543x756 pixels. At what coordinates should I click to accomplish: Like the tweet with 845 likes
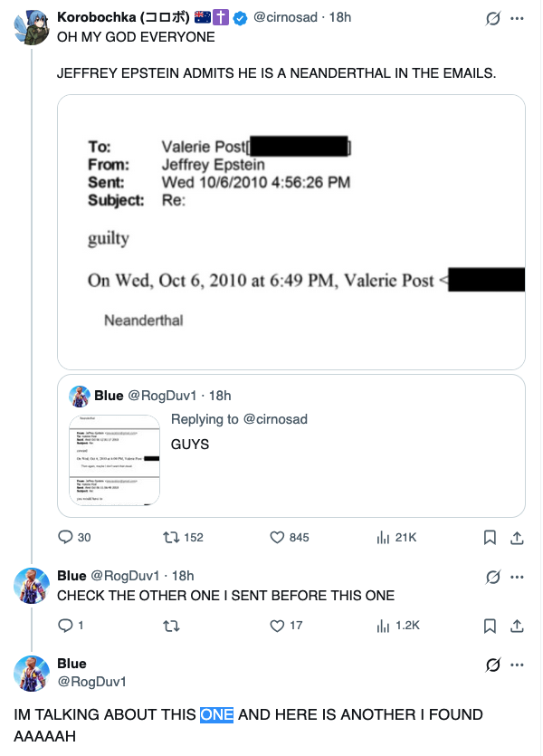click(278, 537)
